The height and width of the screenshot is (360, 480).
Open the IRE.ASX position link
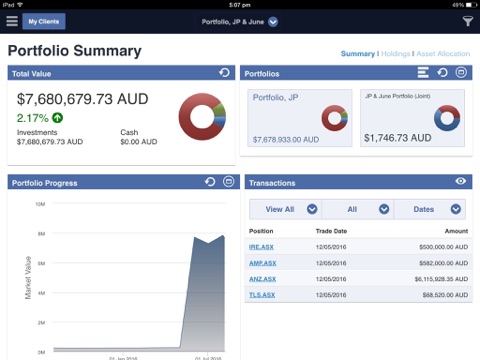(x=261, y=247)
